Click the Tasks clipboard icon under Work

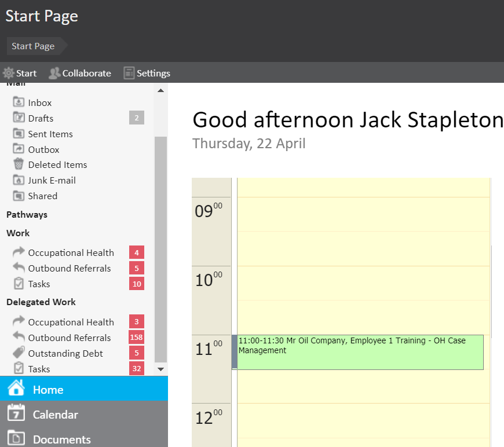click(19, 284)
